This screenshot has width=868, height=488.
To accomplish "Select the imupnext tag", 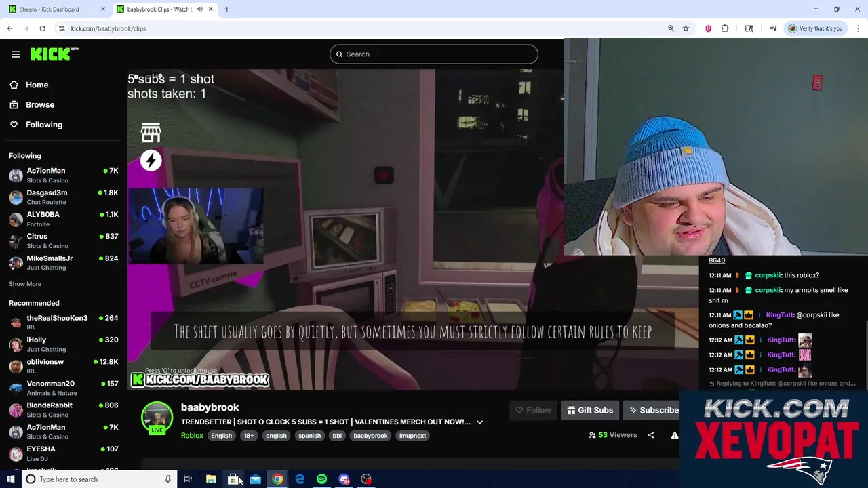I will (412, 436).
